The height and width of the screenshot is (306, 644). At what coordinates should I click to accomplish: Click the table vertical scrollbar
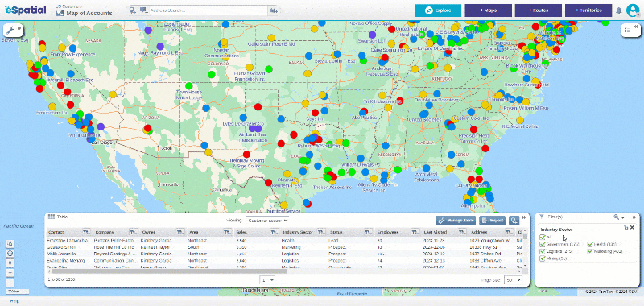(x=526, y=237)
